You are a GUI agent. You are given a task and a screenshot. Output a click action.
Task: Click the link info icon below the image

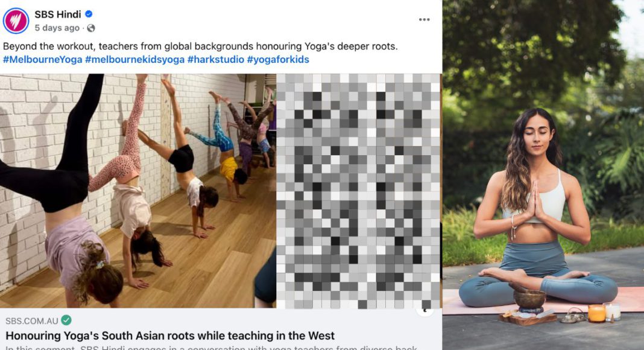tap(425, 311)
